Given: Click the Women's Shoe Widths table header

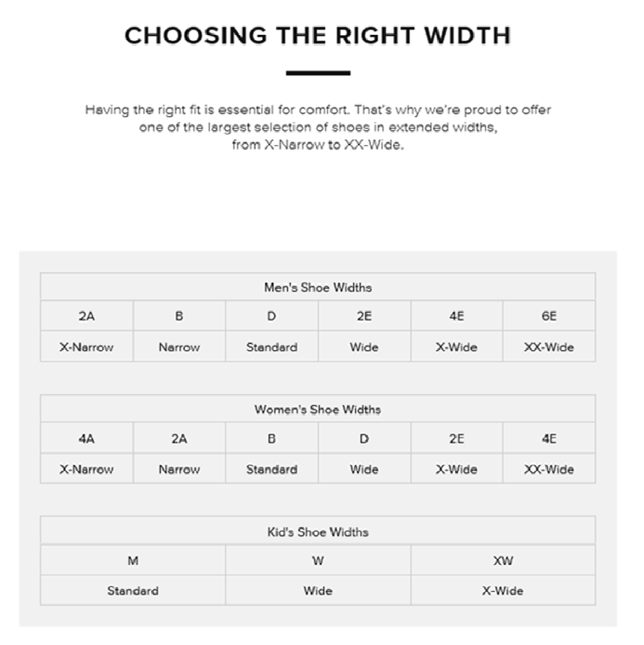Looking at the screenshot, I should (x=317, y=409).
